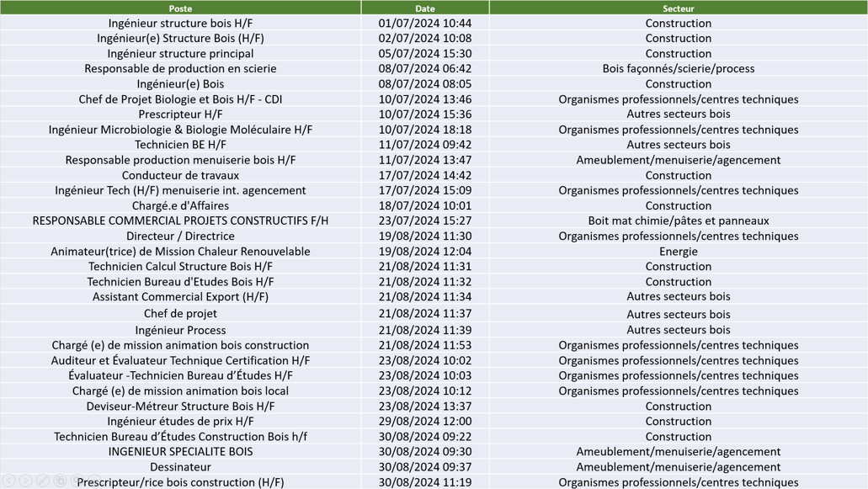Select the Deviseur-Métreur Structure Bois H/F cell

tap(180, 406)
